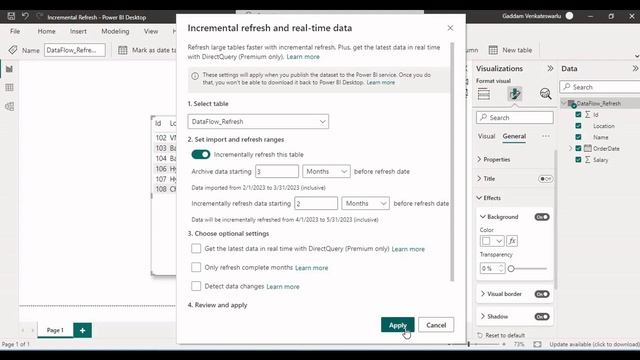Open the Select table dropdown
Screen dimensions: 640x360
pos(258,122)
